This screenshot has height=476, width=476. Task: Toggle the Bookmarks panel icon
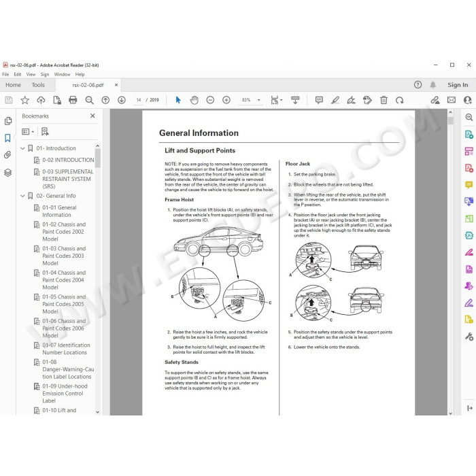(8, 138)
